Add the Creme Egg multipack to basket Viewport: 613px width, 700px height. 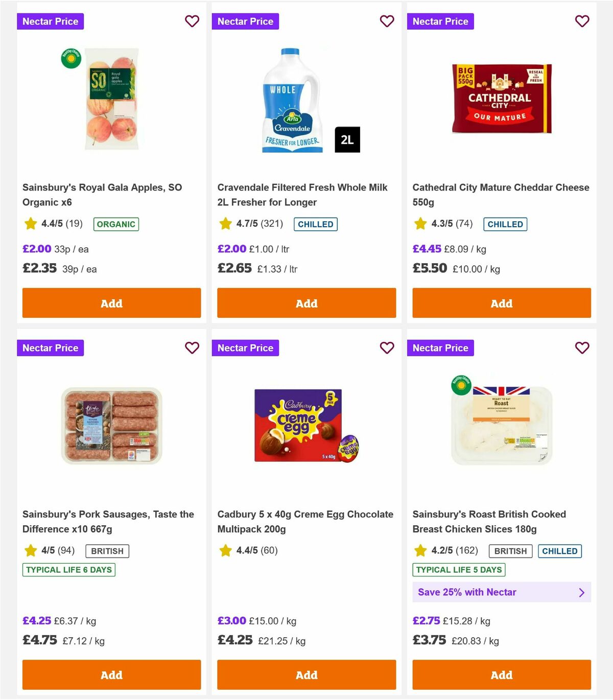[306, 675]
